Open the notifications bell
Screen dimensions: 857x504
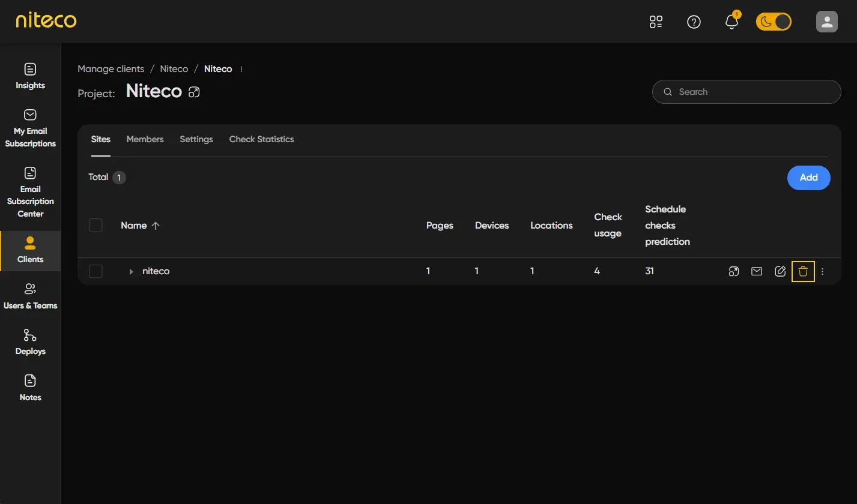coord(731,22)
